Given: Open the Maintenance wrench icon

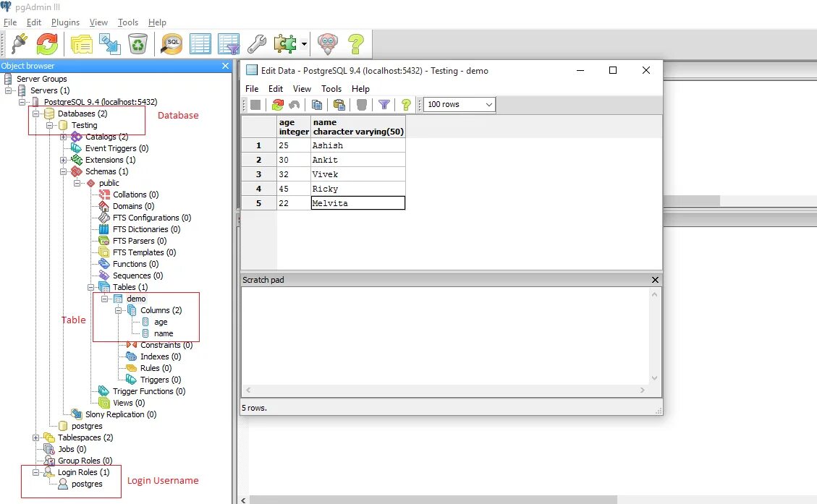Looking at the screenshot, I should click(257, 44).
